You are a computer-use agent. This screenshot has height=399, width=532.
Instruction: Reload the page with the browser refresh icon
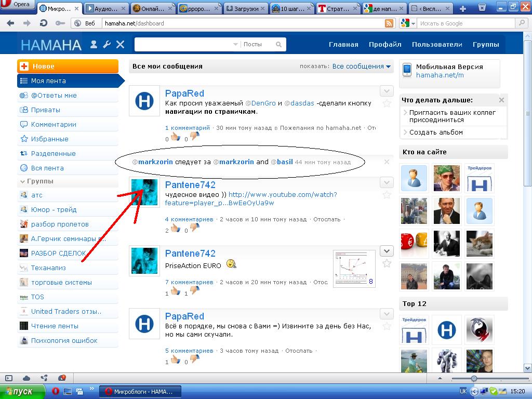tap(44, 23)
